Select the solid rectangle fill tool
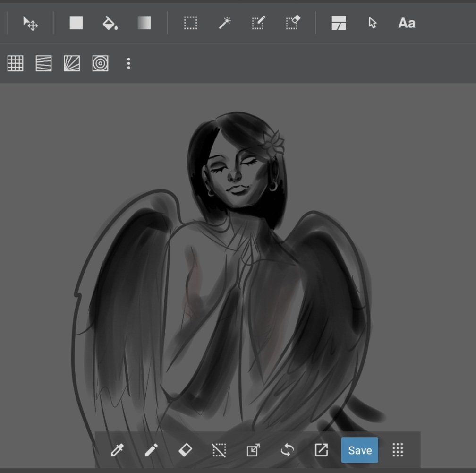 76,23
